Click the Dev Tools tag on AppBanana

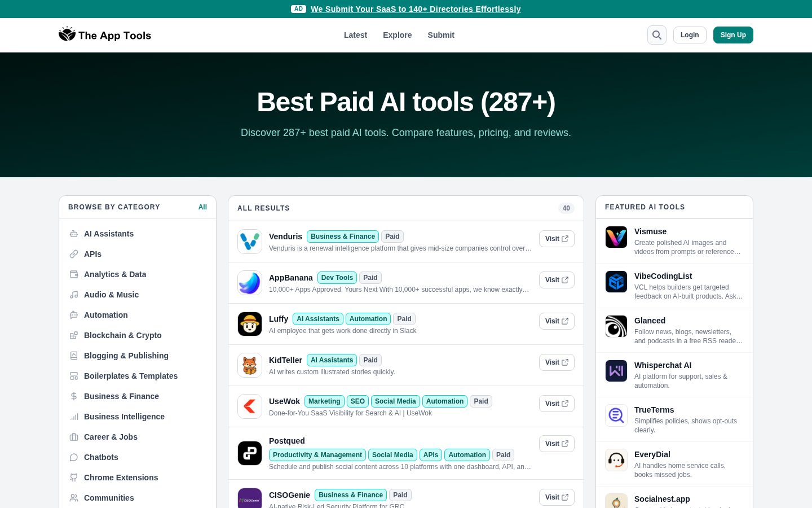pyautogui.click(x=337, y=278)
